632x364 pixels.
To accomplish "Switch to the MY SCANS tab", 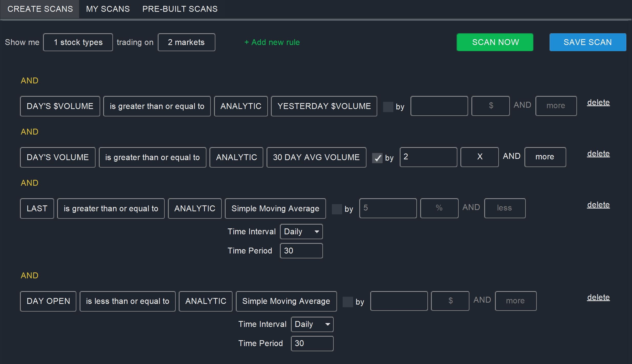I will (108, 9).
